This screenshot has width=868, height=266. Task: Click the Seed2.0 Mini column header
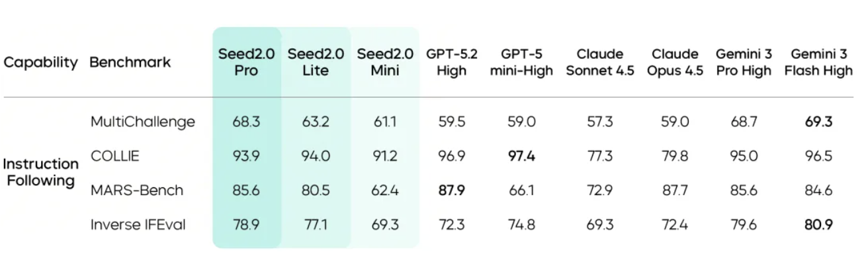pos(385,62)
